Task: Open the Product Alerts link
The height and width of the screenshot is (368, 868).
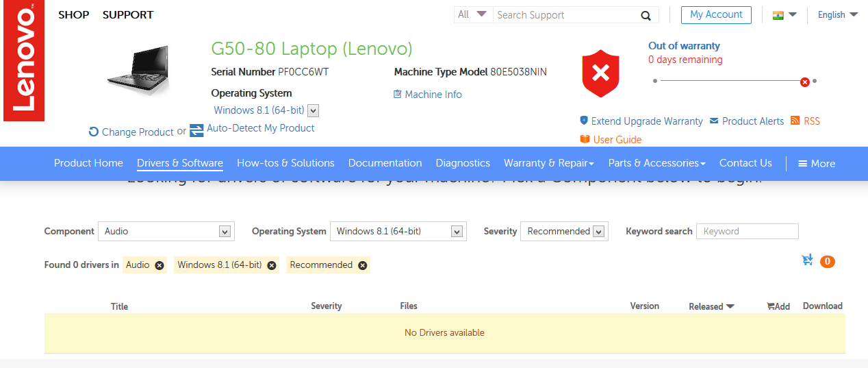Action: [753, 121]
